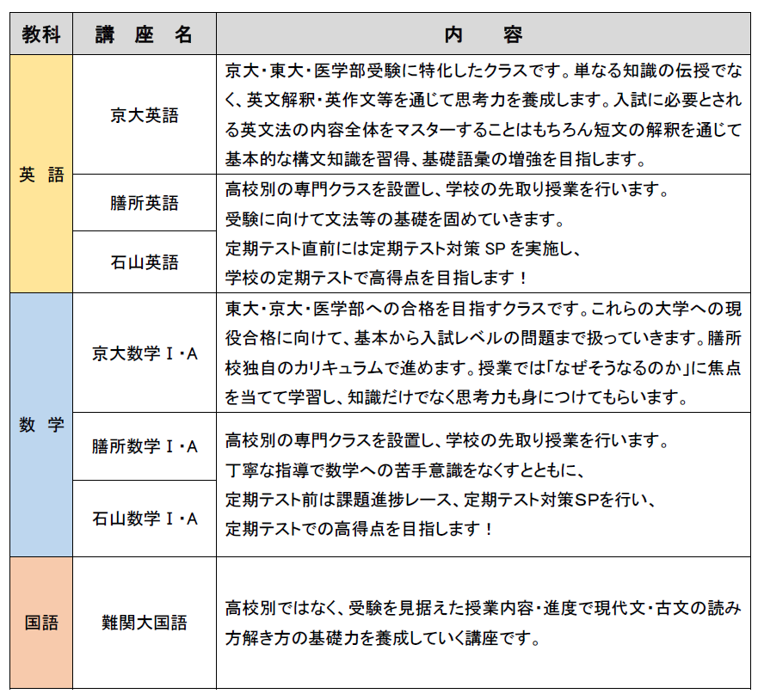
Task: Select the orange 国語 subject cell
Action: (x=40, y=623)
